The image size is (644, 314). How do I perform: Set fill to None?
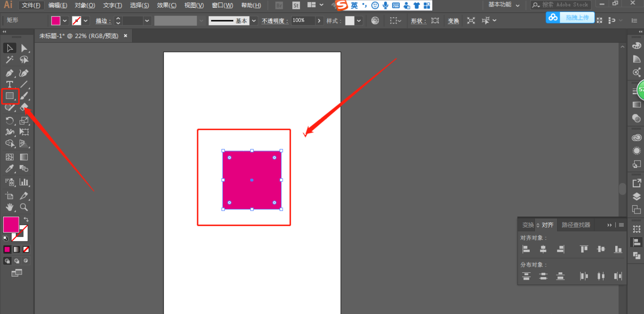click(x=26, y=250)
